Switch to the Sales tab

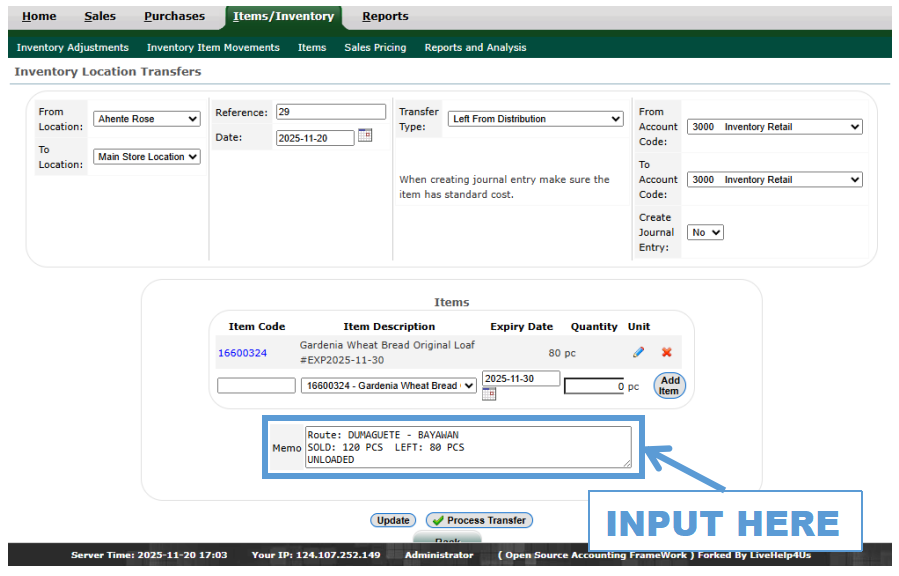coord(100,16)
